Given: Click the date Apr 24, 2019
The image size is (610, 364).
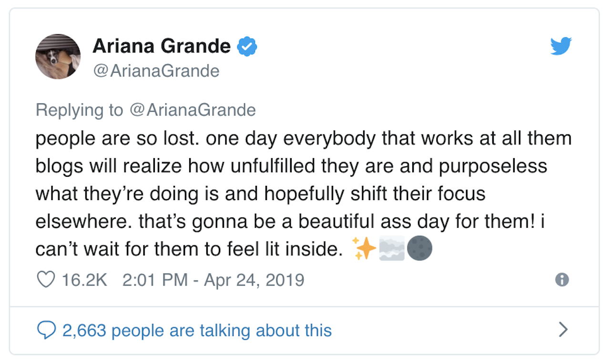Looking at the screenshot, I should (254, 280).
